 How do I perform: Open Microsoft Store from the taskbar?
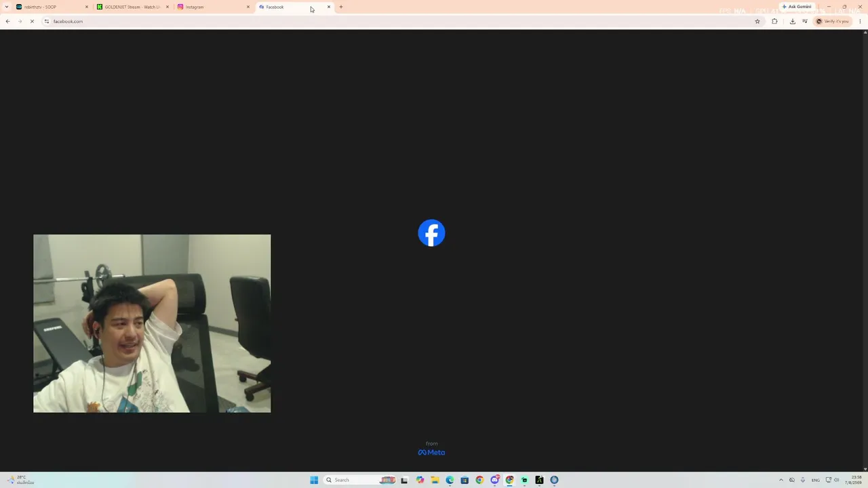pyautogui.click(x=465, y=480)
